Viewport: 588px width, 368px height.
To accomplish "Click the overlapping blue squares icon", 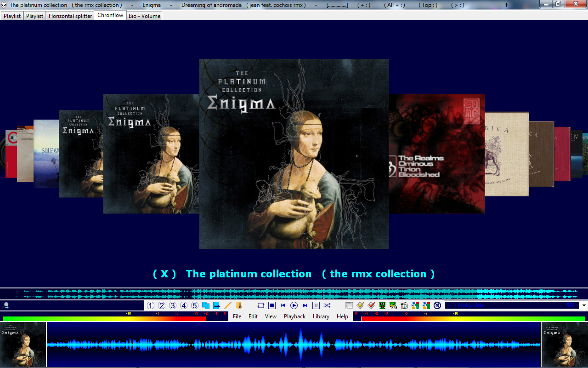I will (206, 305).
